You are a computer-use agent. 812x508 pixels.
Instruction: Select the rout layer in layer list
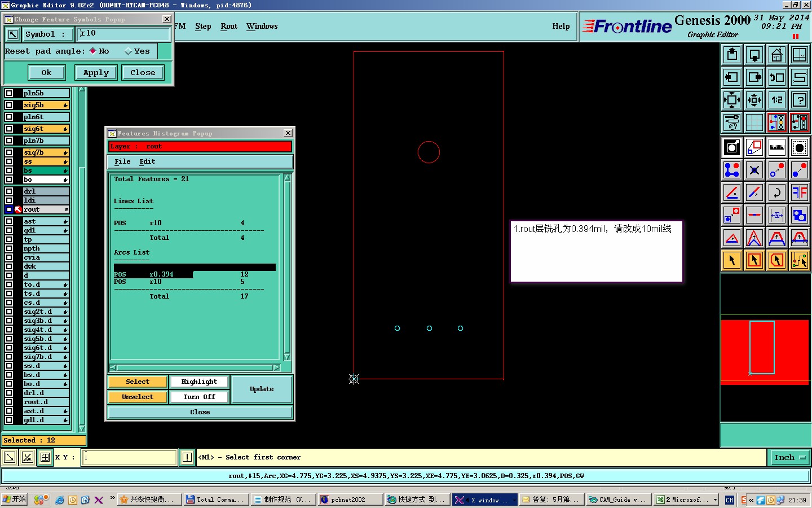pyautogui.click(x=46, y=209)
